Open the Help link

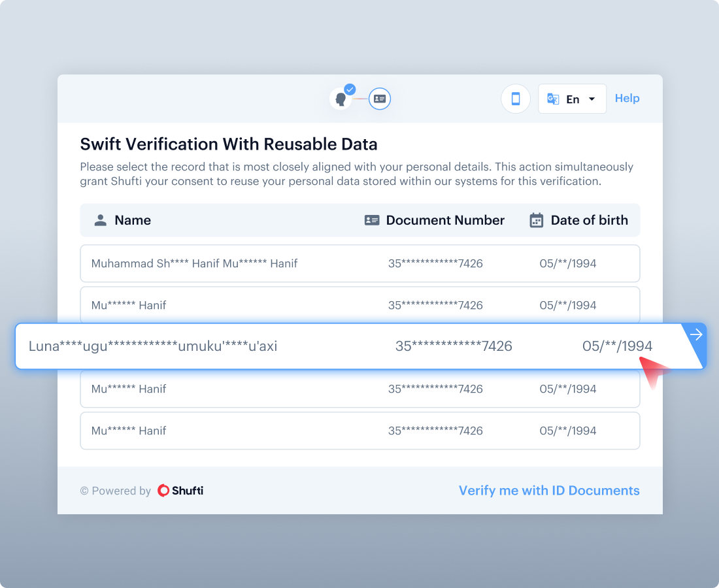[627, 98]
